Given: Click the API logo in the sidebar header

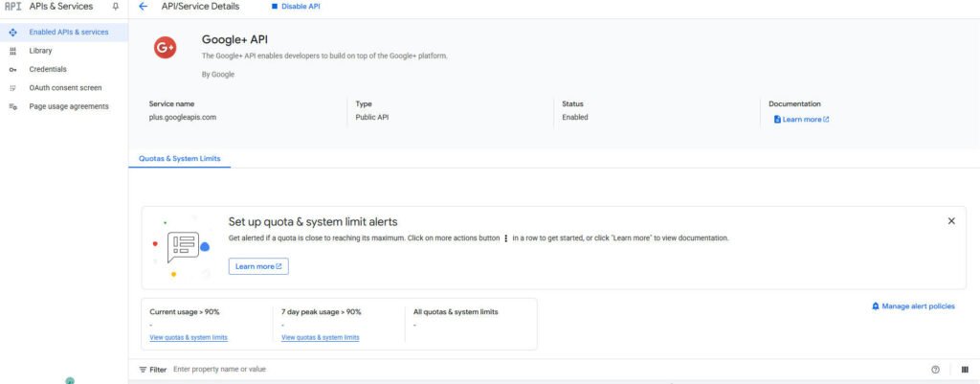Looking at the screenshot, I should coord(13,7).
